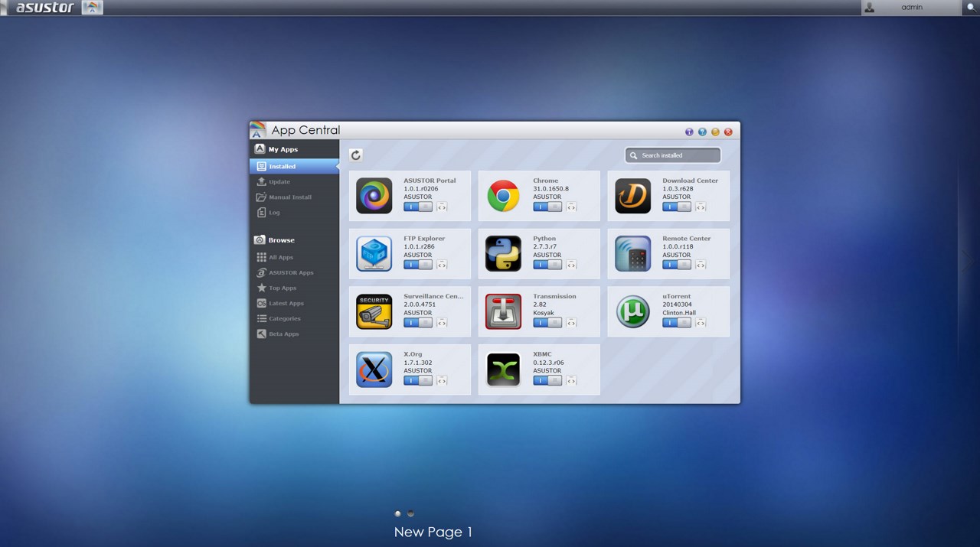Click the angle-bracket button beside uTorrent's switch
Viewport: 980px width, 547px height.
point(701,323)
